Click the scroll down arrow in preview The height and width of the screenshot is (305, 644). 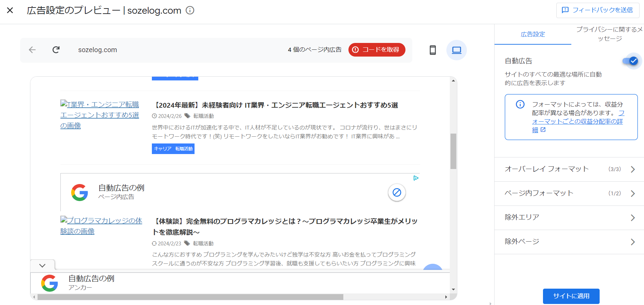click(453, 290)
